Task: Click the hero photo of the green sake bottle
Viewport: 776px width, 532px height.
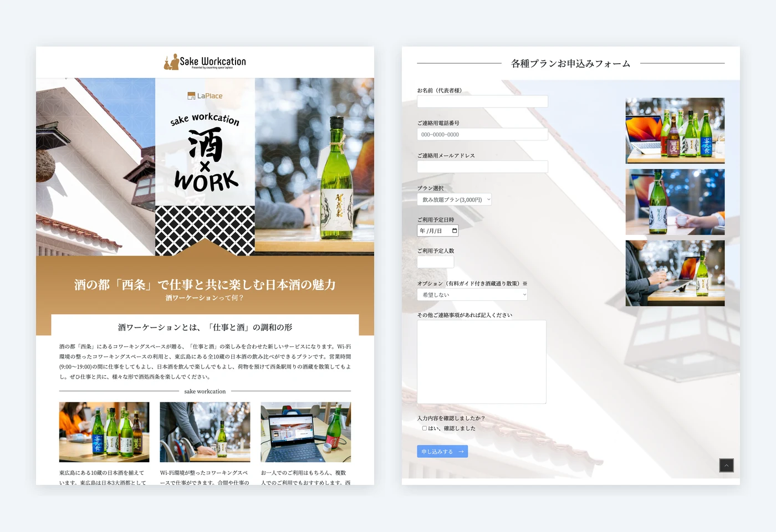Action: pos(314,167)
